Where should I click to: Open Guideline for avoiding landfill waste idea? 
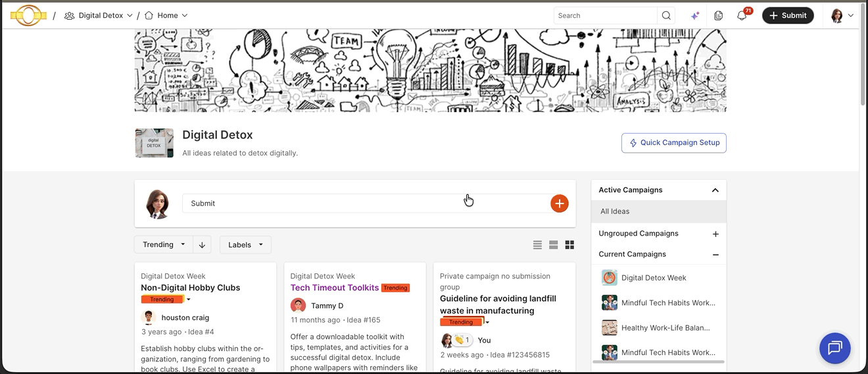coord(498,305)
